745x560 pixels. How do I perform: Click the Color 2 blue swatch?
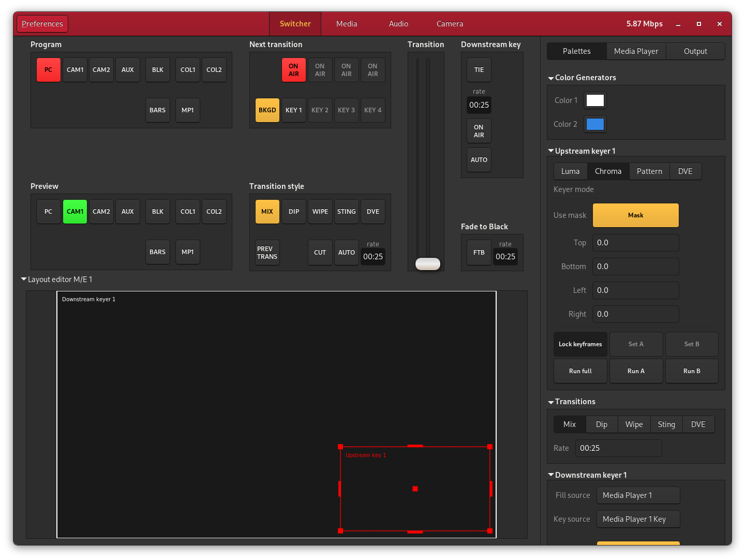[595, 124]
